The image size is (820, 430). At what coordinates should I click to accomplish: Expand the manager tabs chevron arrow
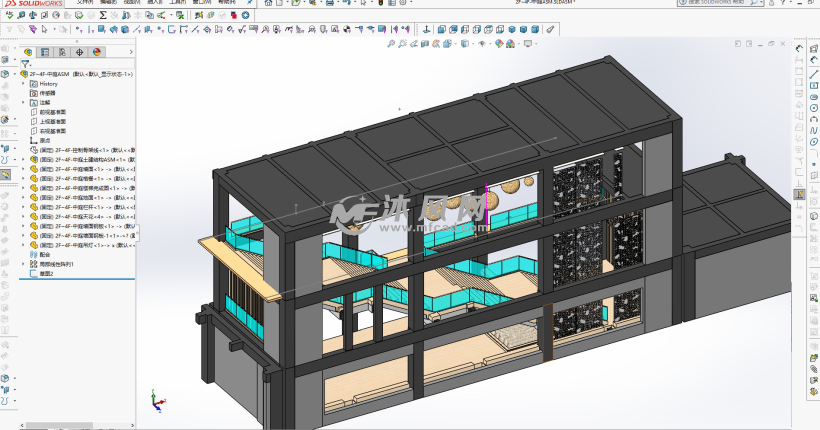131,52
